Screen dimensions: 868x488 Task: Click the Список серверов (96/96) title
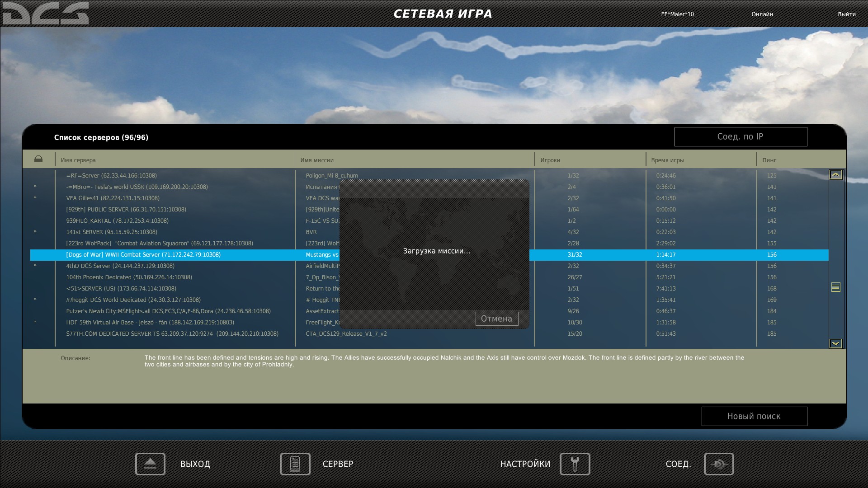101,137
